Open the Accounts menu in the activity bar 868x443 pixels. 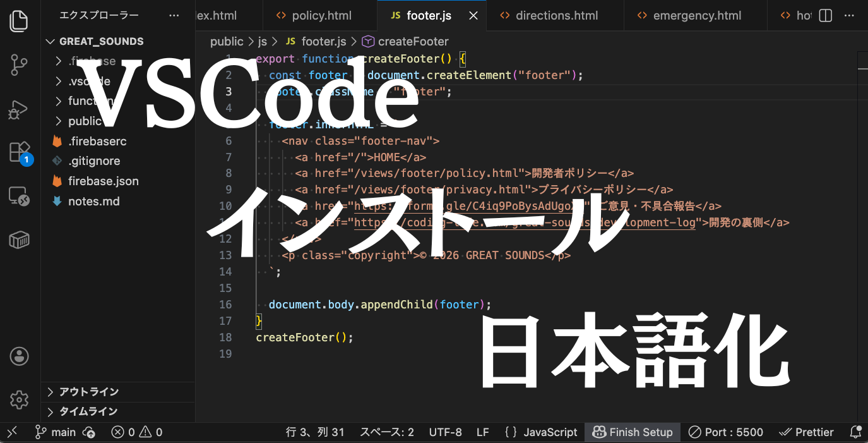point(19,356)
